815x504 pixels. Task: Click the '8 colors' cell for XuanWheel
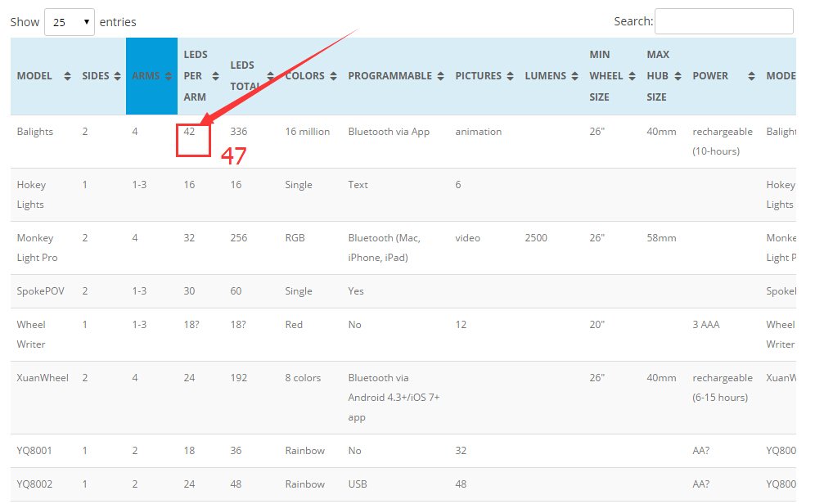[x=303, y=378]
